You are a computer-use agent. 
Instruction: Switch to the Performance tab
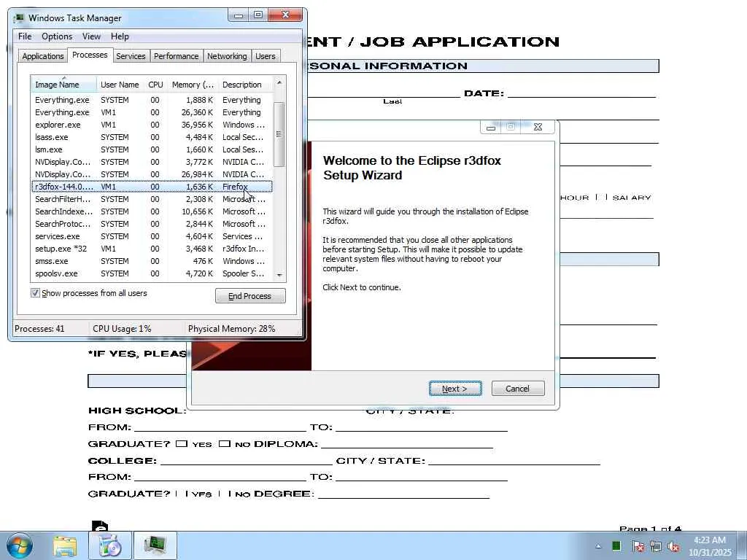click(176, 55)
